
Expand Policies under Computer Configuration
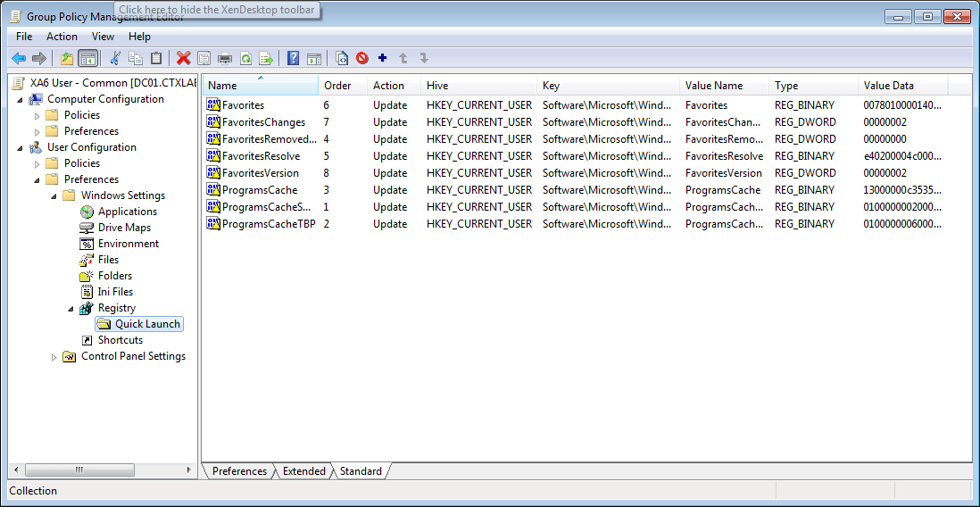[37, 116]
